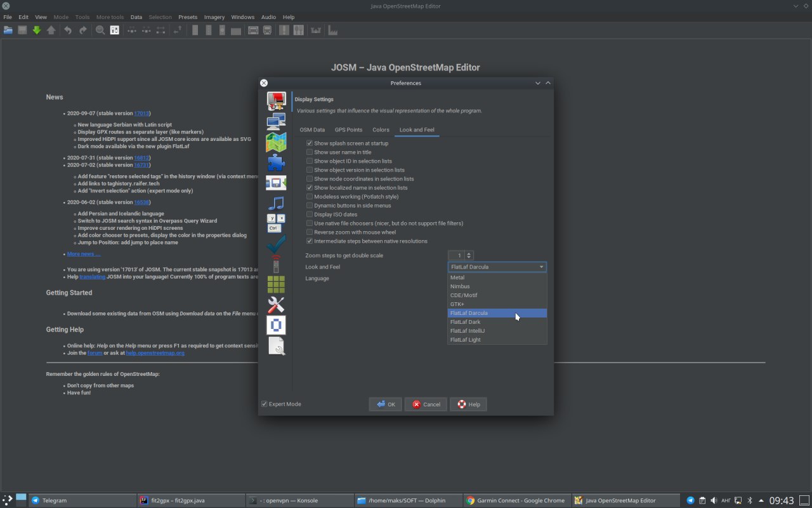Click the volume speaker tray icon
812x508 pixels.
pos(714,500)
